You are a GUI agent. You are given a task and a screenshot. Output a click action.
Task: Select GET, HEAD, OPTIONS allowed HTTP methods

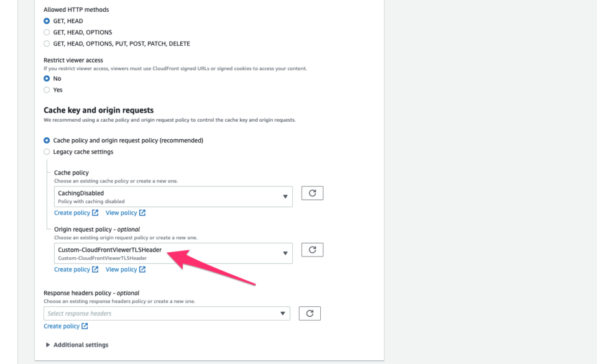point(47,32)
